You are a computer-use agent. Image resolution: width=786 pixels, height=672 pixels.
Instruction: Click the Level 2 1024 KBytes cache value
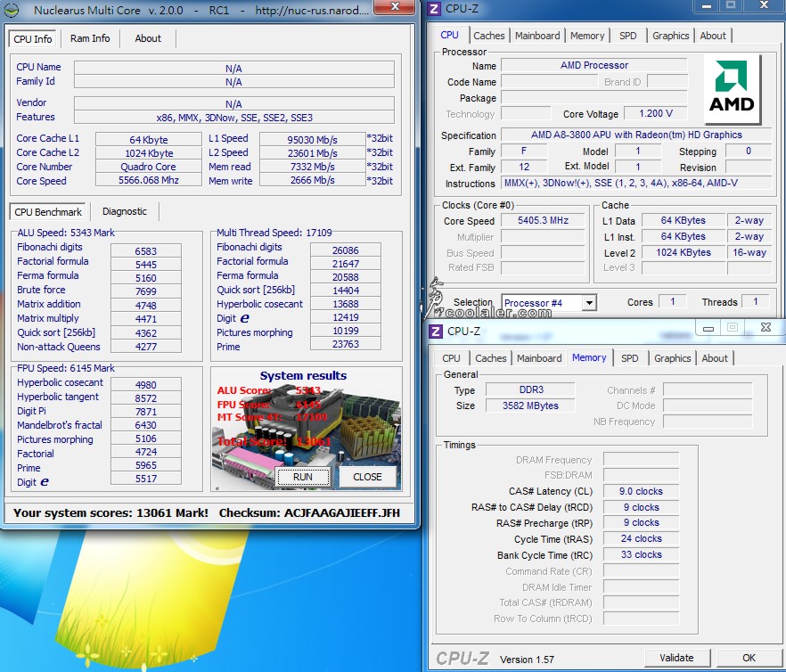pyautogui.click(x=684, y=253)
